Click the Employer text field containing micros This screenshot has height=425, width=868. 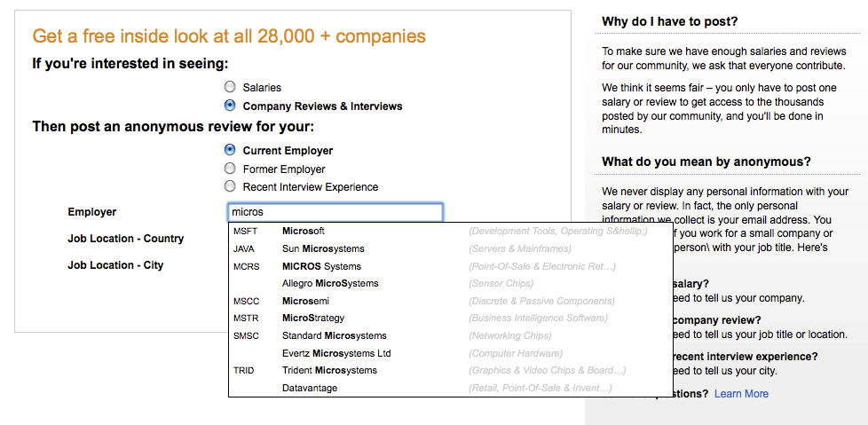point(335,212)
